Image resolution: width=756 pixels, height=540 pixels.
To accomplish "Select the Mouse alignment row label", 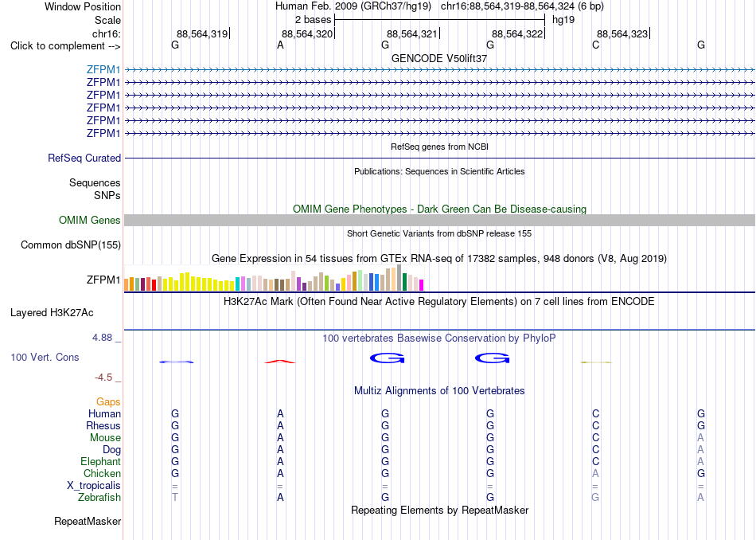I will 105,438.
